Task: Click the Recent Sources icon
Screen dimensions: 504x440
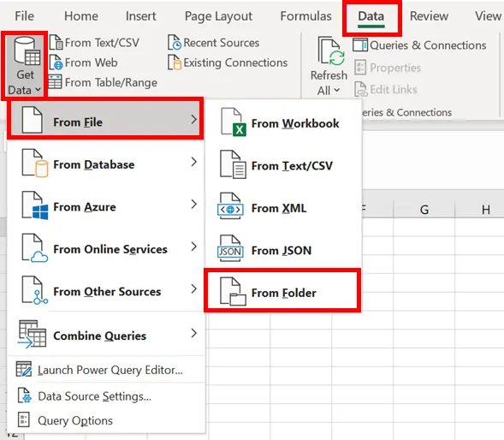Action: pyautogui.click(x=175, y=43)
